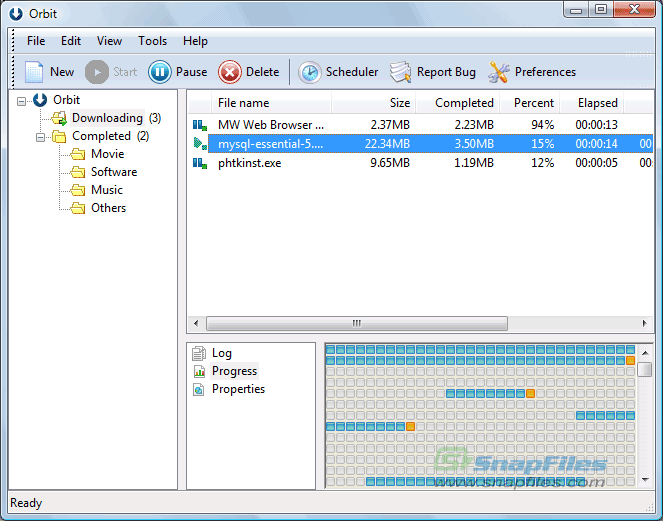Screen dimensions: 663x521
Task: Click the Report Bug icon
Action: (x=400, y=72)
